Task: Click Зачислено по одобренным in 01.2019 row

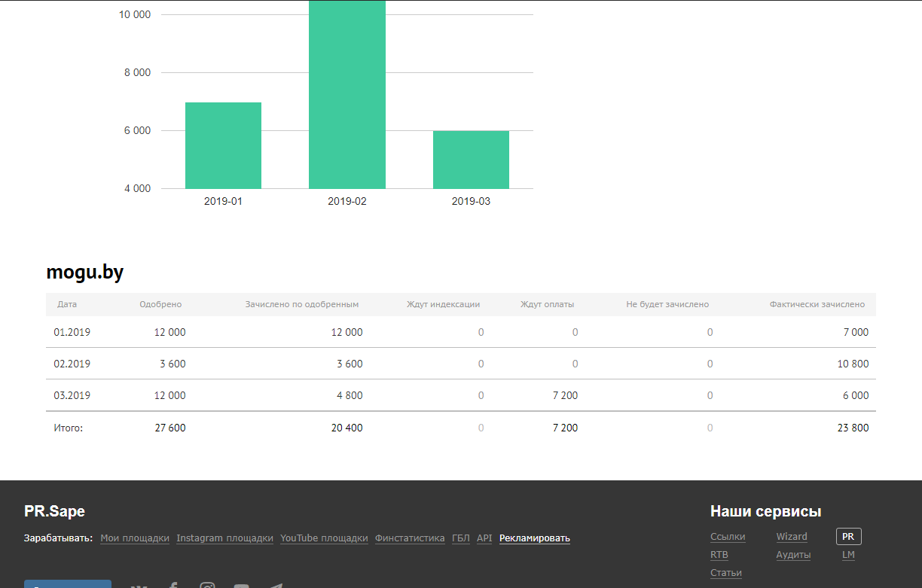Action: (347, 332)
